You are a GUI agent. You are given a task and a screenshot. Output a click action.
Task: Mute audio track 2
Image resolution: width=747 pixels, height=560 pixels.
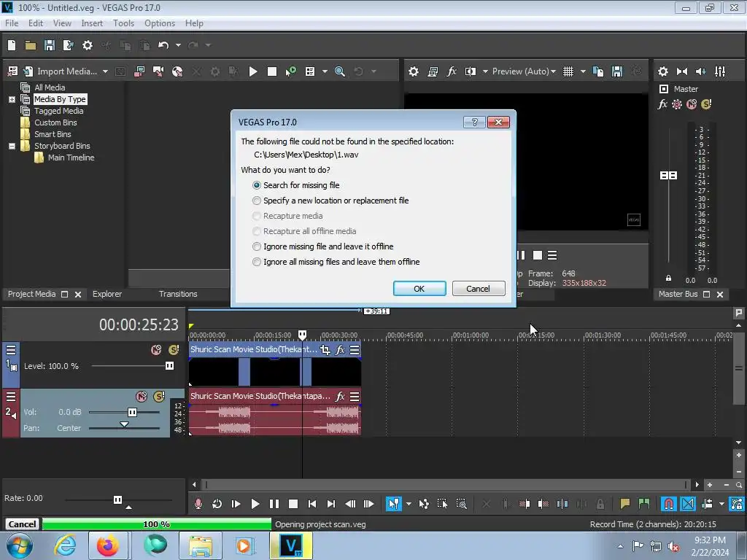pyautogui.click(x=142, y=396)
